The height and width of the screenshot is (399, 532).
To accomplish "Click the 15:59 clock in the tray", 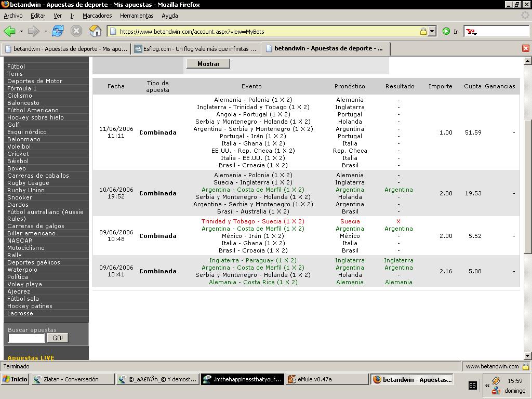I will tap(515, 381).
